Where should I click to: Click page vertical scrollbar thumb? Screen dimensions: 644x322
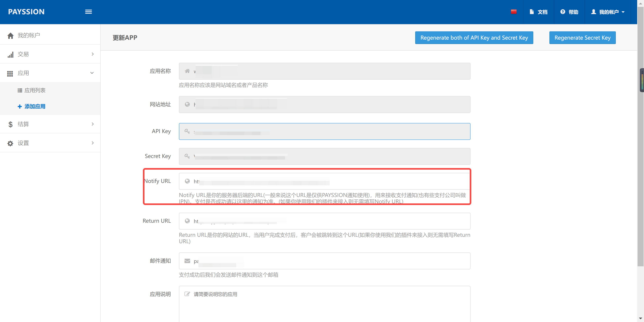pos(641,136)
